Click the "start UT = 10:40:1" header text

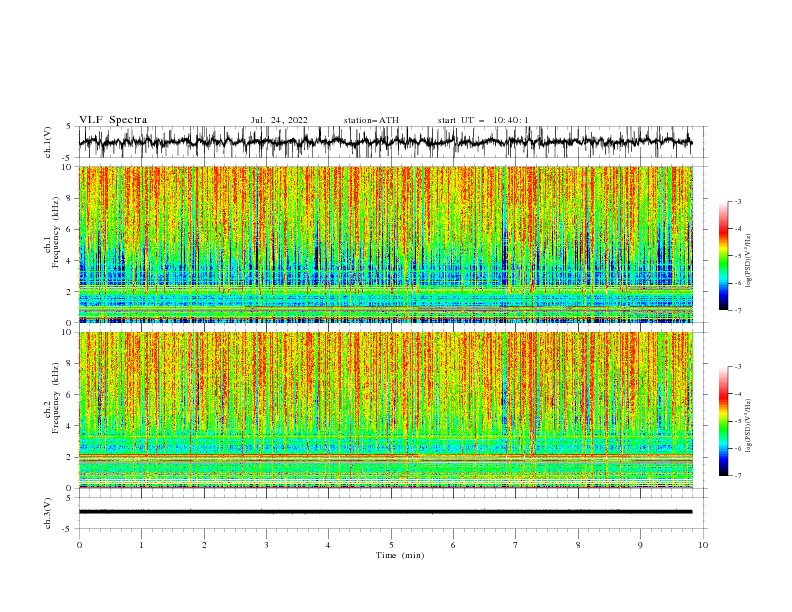483,120
